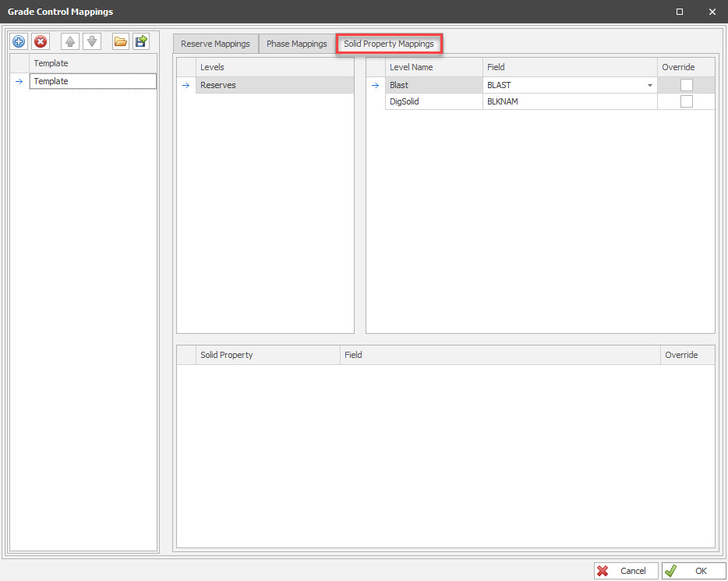Screen dimensions: 728x581
Task: Switch to the Reserve Mappings tab
Action: click(215, 44)
